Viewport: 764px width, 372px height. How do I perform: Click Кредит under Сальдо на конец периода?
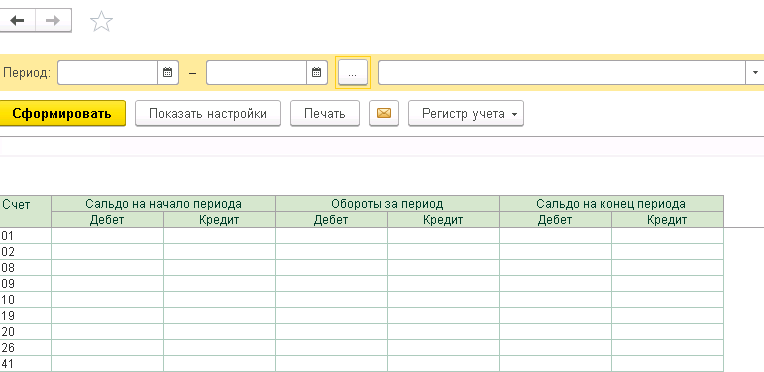(668, 219)
